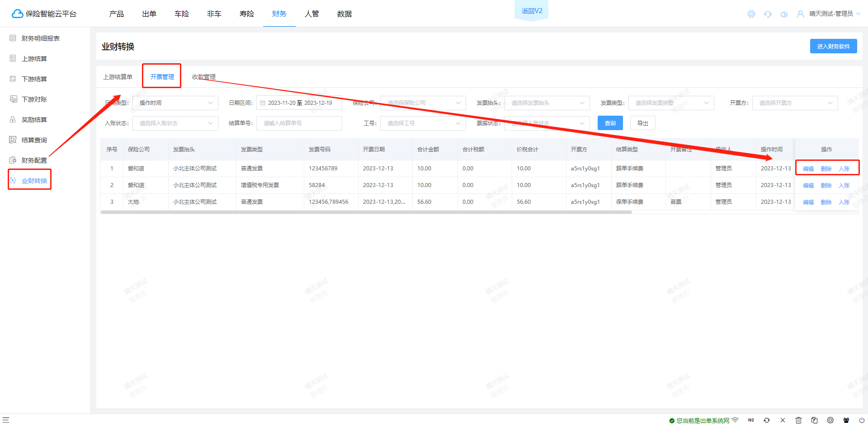
Task: Open 结算查询 sidebar entry
Action: point(34,140)
